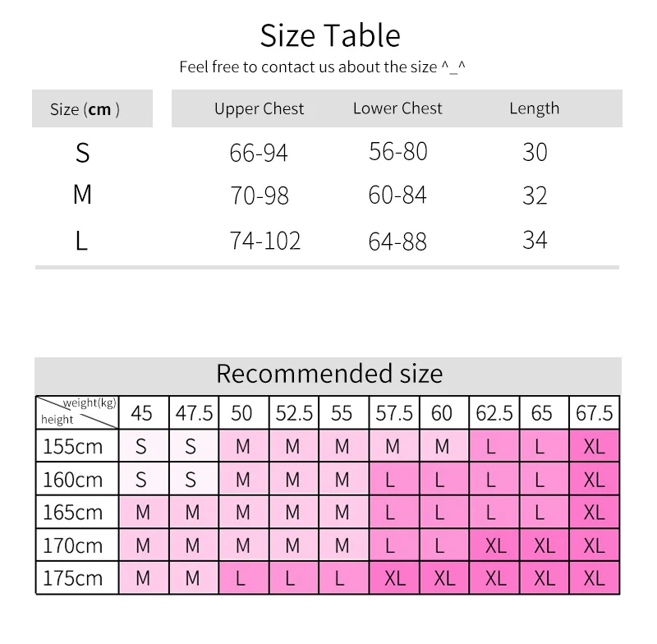
Task: Click the XL cell at 155cm, 67.5kg
Action: [594, 446]
